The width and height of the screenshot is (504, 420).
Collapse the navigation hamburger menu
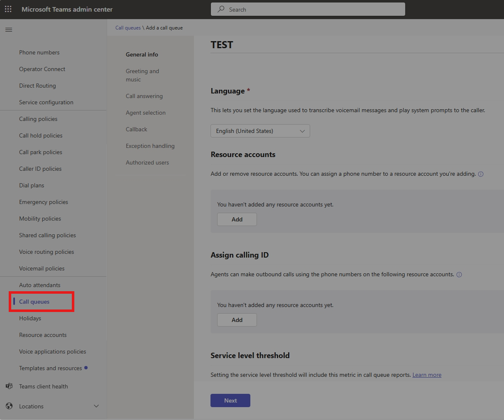9,29
